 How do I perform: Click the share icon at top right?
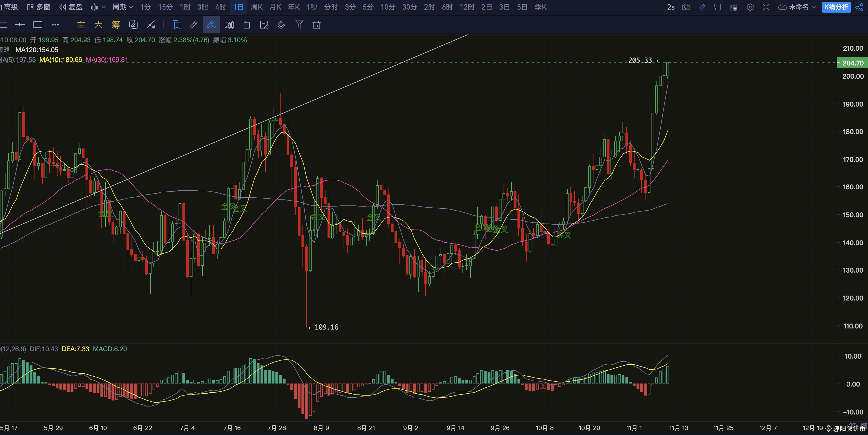click(859, 7)
